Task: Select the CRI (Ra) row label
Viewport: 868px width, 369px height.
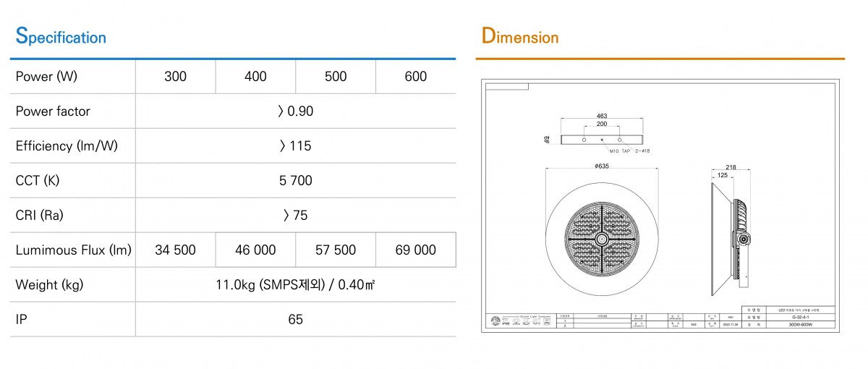Action: [x=41, y=216]
